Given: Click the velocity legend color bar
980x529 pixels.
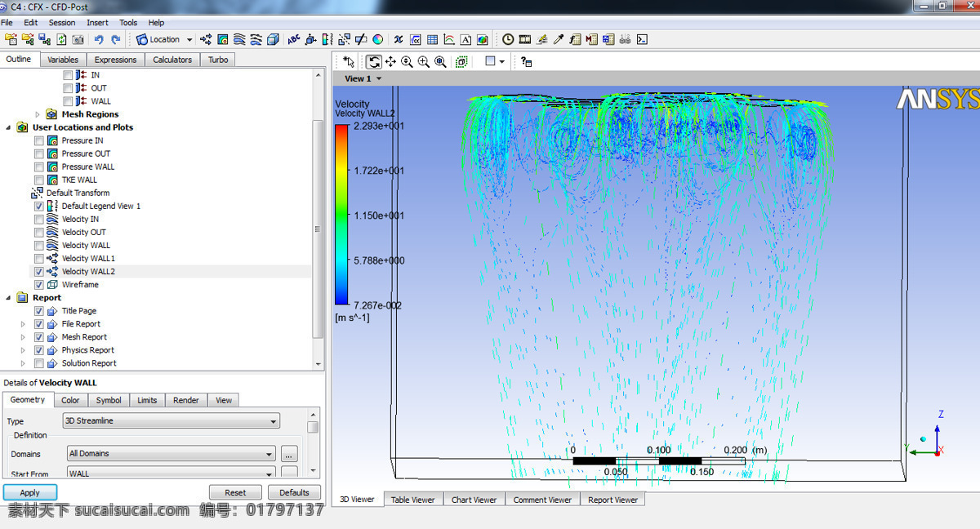Looking at the screenshot, I should [x=341, y=216].
